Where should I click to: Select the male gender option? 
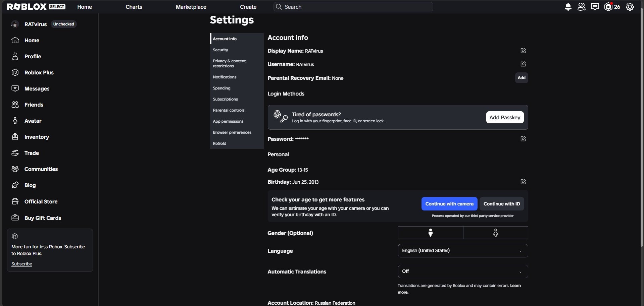431,233
